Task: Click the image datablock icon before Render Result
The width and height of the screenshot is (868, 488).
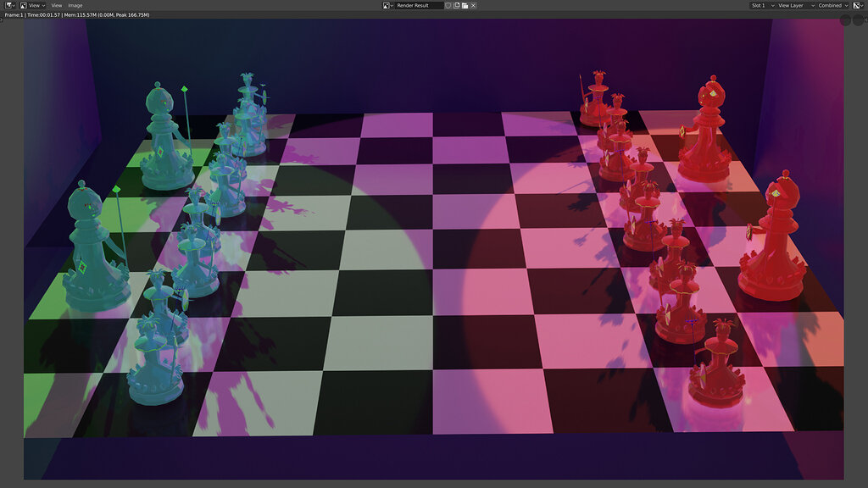Action: click(x=387, y=5)
